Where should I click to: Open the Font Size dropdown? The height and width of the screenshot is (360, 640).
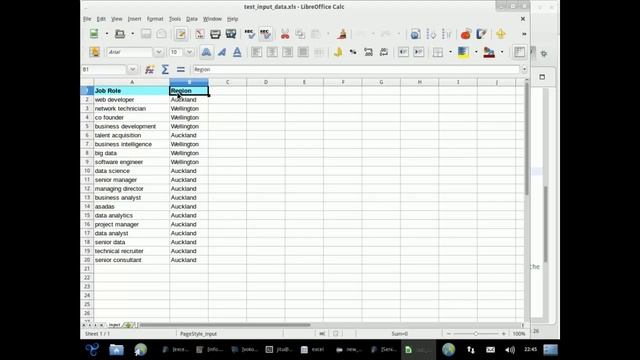189,52
